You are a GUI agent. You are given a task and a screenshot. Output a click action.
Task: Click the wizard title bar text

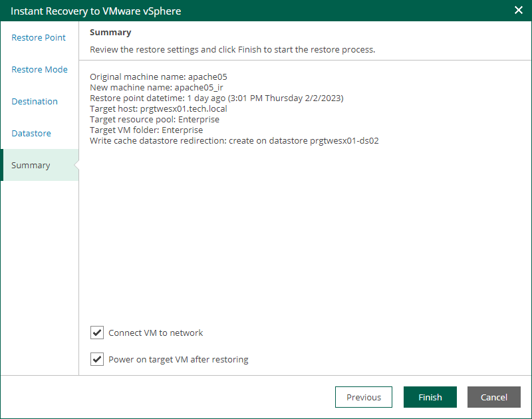coord(96,11)
